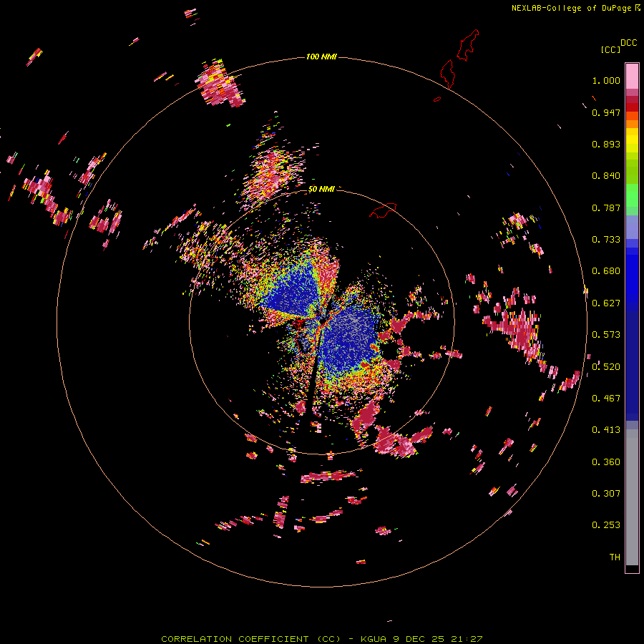Click the 0.360 color scale value
Image resolution: width=644 pixels, height=644 pixels.
coord(606,462)
